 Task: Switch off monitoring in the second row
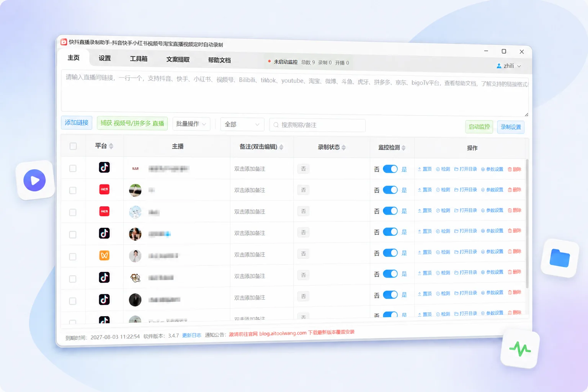[x=390, y=190]
